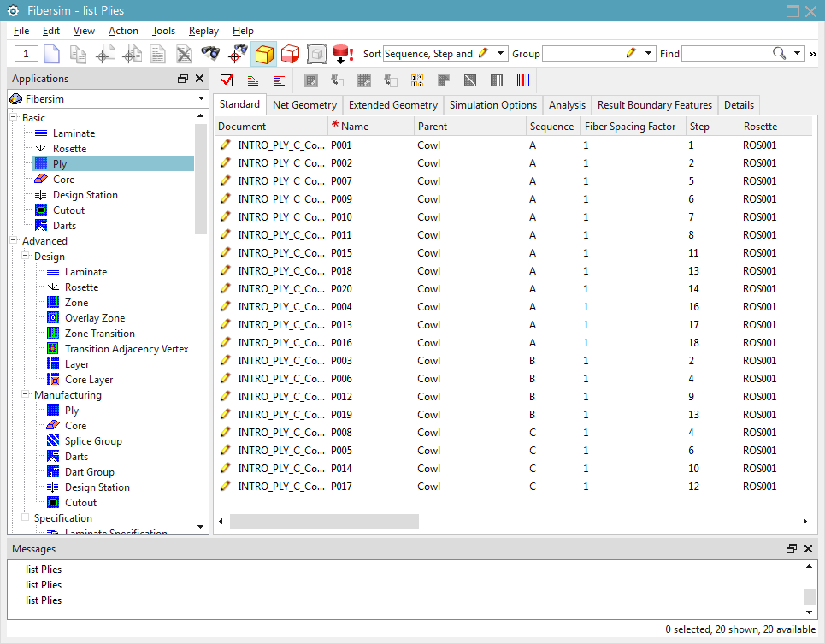
Task: Undock the Messages panel
Action: 791,548
